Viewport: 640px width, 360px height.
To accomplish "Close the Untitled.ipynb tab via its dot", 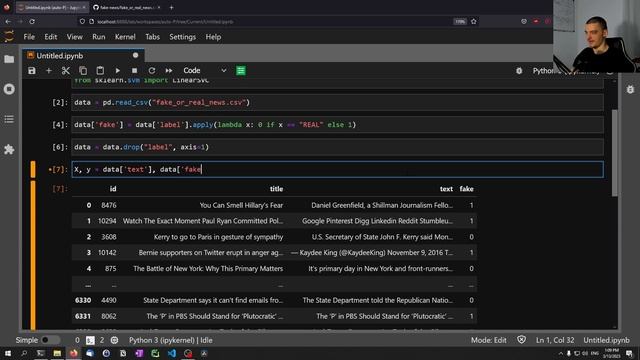I will (x=136, y=56).
